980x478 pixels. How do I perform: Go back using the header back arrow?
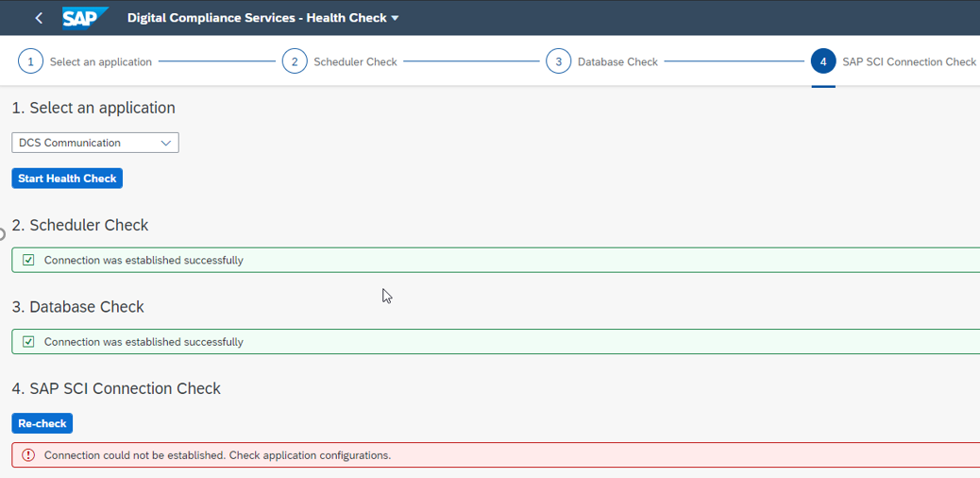point(39,18)
